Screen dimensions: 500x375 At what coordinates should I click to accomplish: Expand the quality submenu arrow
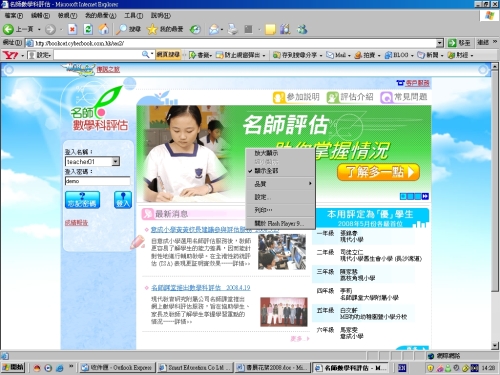(x=310, y=183)
